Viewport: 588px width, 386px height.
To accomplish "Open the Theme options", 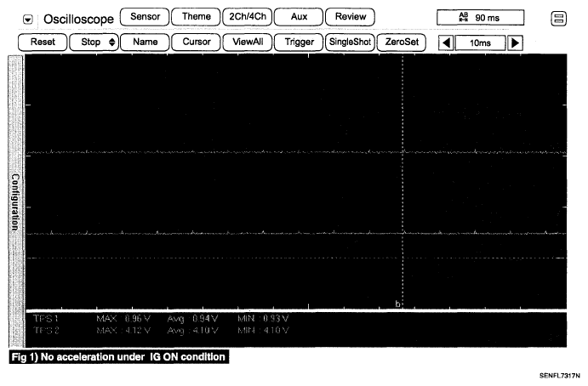I will [x=195, y=16].
